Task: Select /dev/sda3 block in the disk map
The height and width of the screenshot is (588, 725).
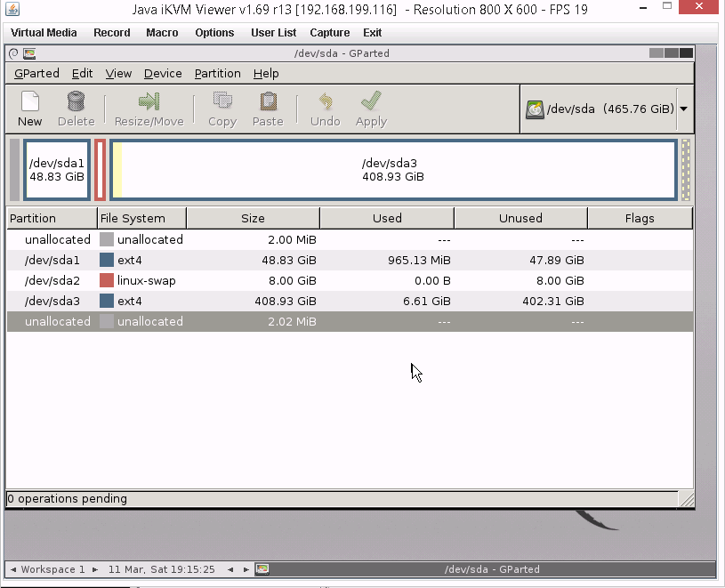Action: coord(393,170)
